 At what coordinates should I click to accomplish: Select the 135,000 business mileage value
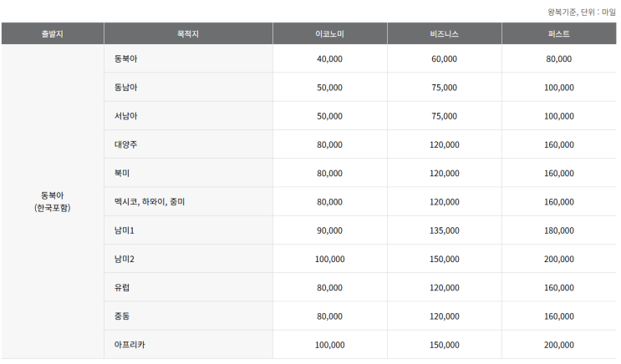tap(444, 230)
